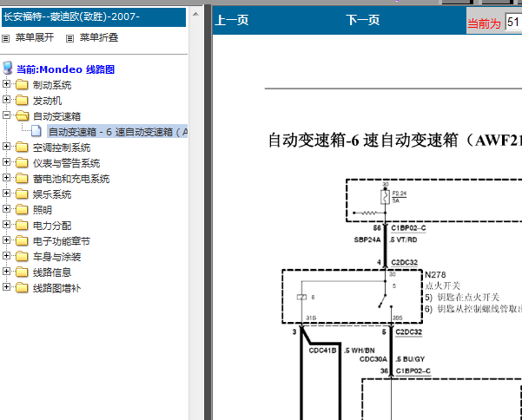Click the 车身与涂装 folder icon
This screenshot has height=420, width=522.
(22, 257)
